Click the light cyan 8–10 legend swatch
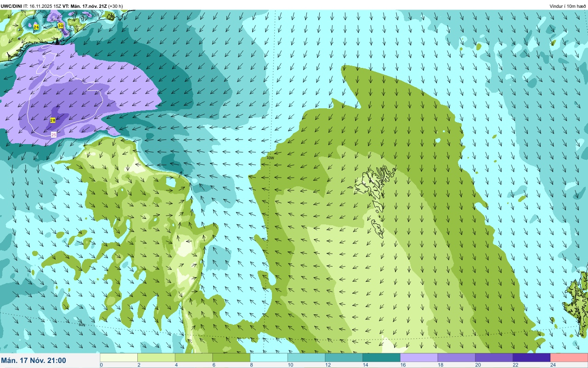Viewport: 588px width, 368px height. [x=269, y=357]
